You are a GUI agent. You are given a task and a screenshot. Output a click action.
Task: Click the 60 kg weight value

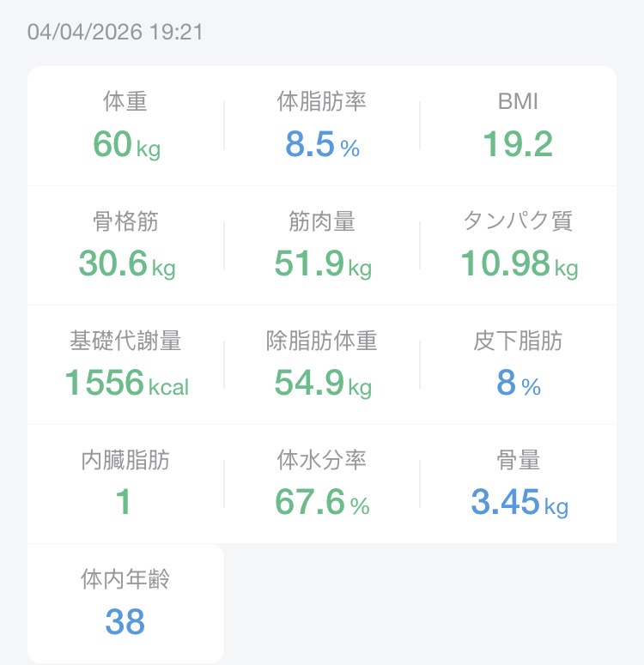126,146
